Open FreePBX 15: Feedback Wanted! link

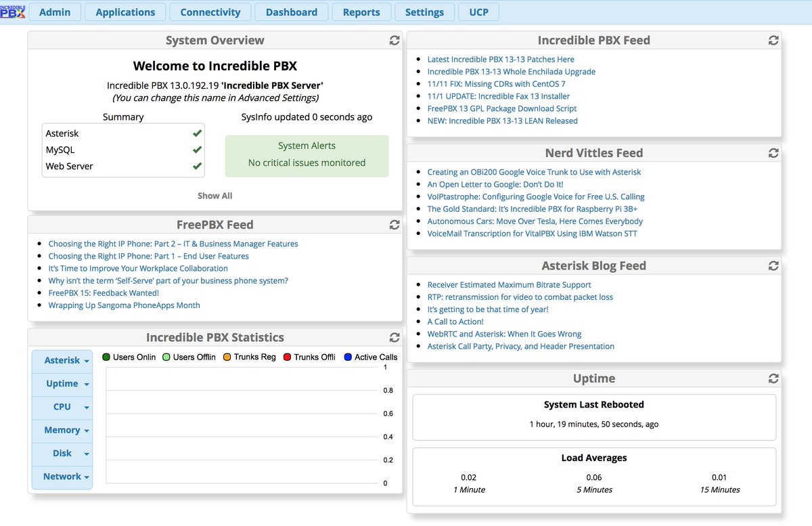point(104,293)
